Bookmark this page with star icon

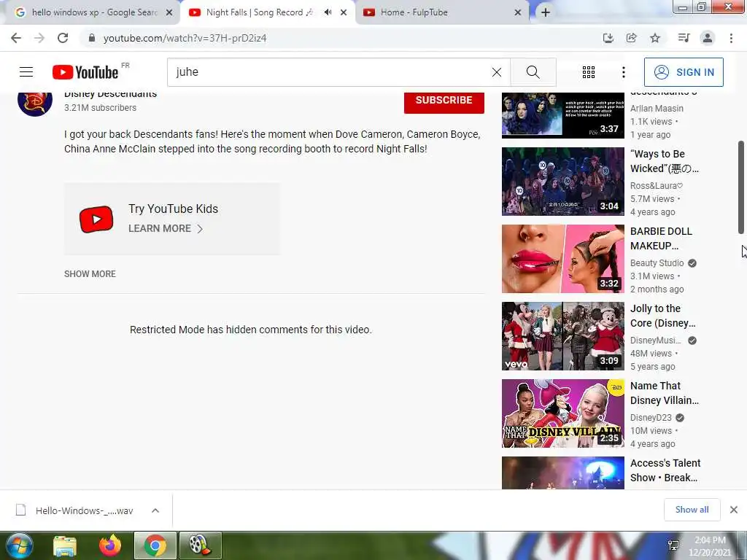pyautogui.click(x=655, y=38)
